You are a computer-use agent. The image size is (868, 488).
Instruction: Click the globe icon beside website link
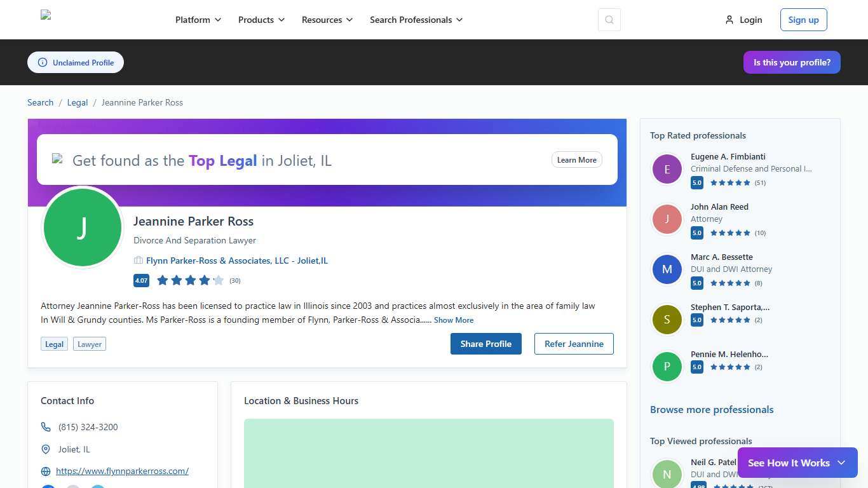(x=46, y=471)
